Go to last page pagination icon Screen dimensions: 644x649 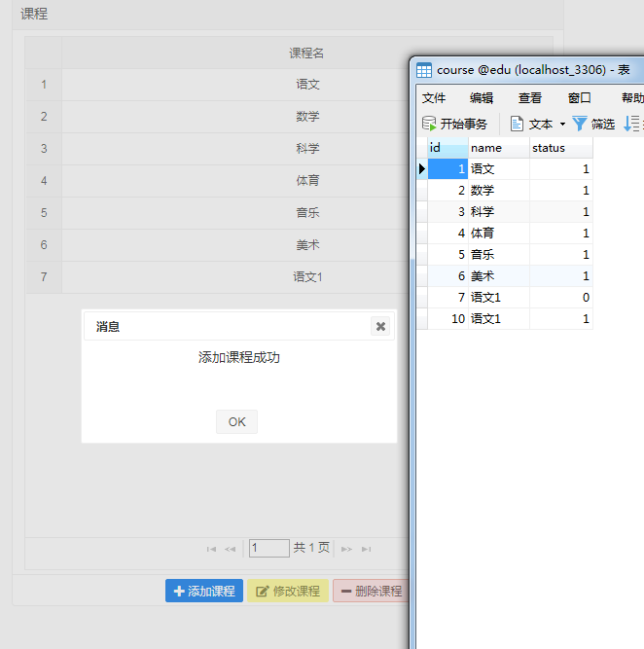point(366,549)
